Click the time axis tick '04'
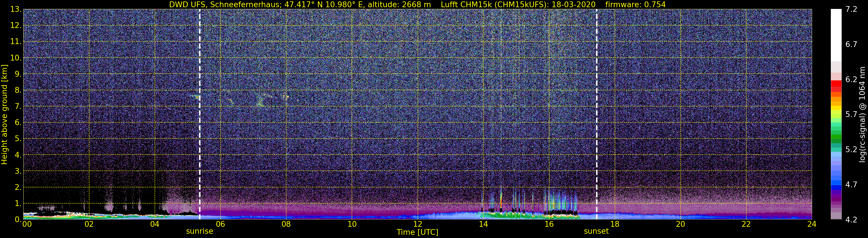Image resolution: width=868 pixels, height=238 pixels. click(x=155, y=224)
